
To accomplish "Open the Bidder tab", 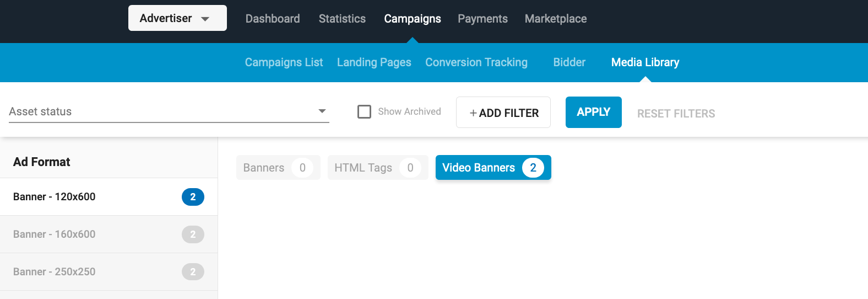I will 569,62.
